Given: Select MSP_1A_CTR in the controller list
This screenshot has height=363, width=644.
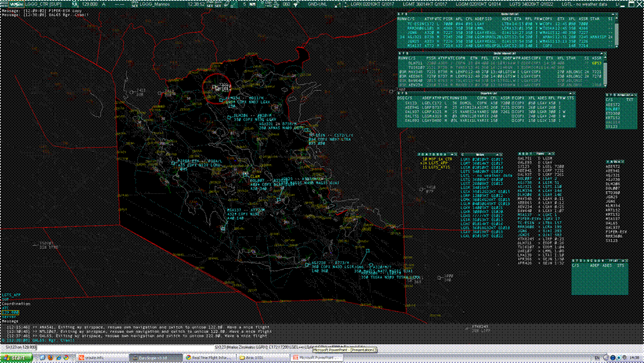Looking at the screenshot, I should (437, 159).
